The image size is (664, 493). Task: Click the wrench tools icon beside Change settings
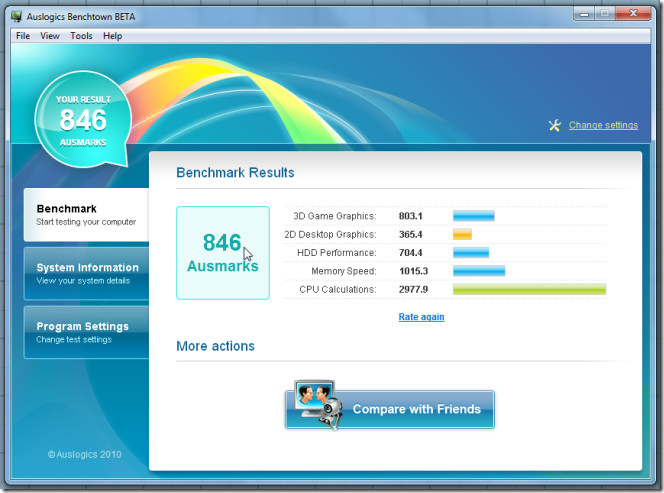(554, 125)
